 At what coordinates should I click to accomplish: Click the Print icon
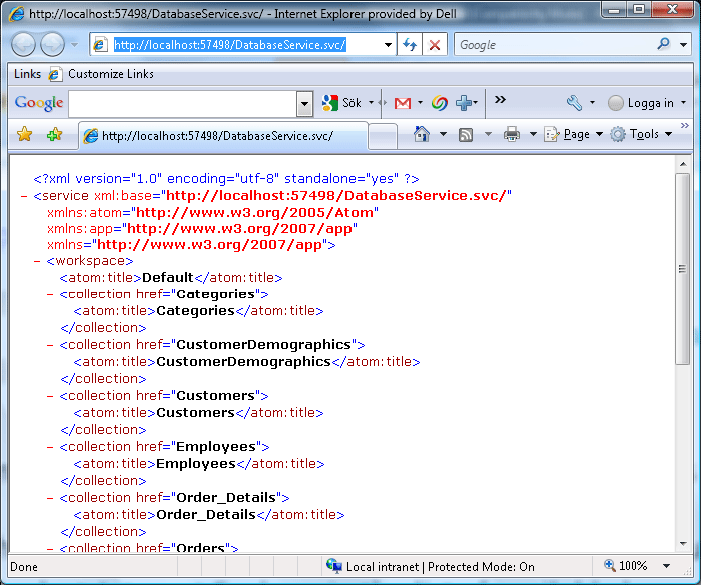[x=512, y=134]
